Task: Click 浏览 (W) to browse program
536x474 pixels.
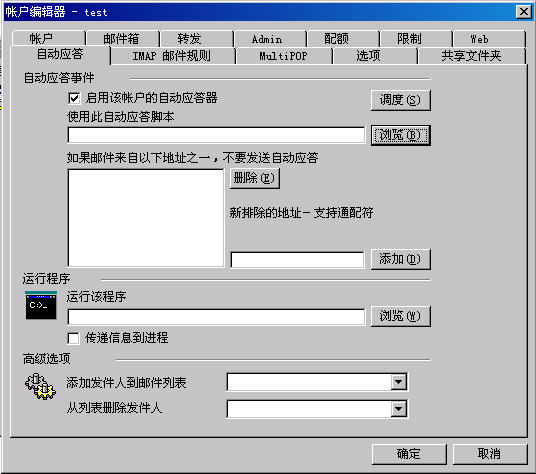Action: 401,316
